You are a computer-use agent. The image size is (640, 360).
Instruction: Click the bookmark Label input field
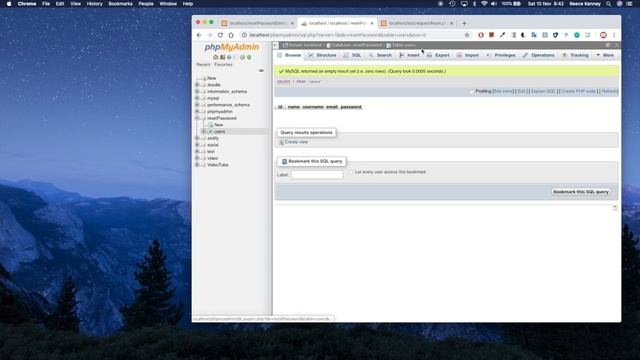pos(317,175)
